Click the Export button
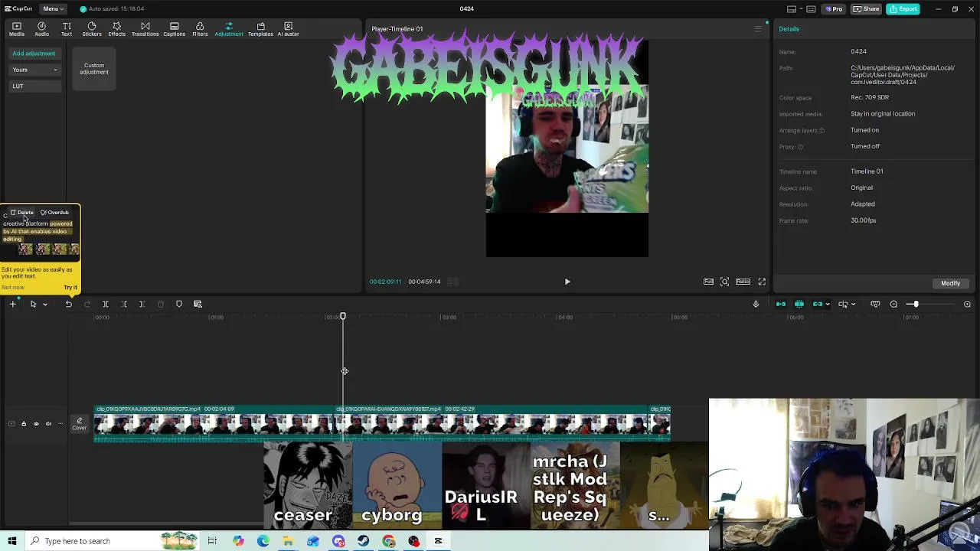Image resolution: width=980 pixels, height=551 pixels. (x=903, y=9)
